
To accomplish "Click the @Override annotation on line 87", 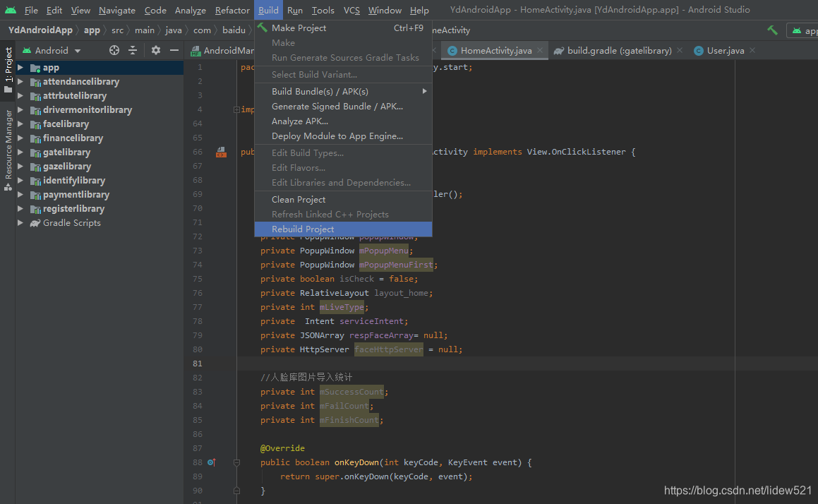I will click(282, 448).
